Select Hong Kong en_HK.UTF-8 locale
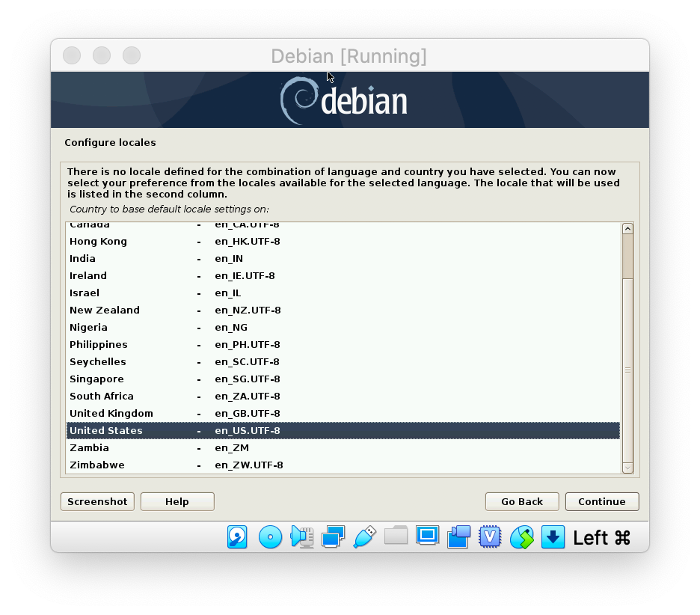The width and height of the screenshot is (700, 615). point(343,241)
